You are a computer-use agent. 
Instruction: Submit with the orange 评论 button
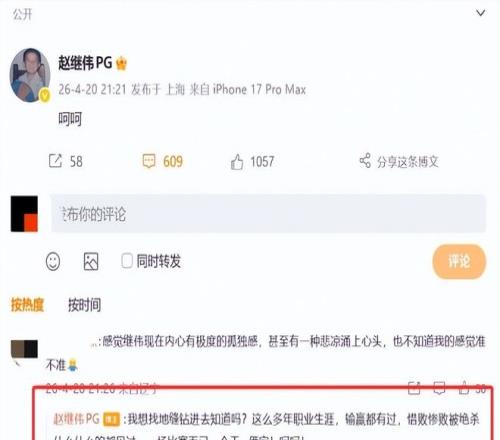[x=459, y=261]
